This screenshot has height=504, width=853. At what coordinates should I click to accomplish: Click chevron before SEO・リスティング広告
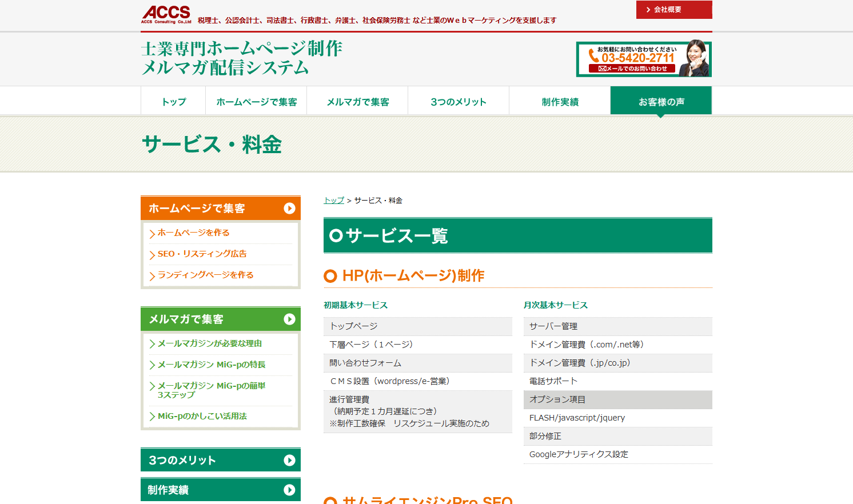point(152,254)
